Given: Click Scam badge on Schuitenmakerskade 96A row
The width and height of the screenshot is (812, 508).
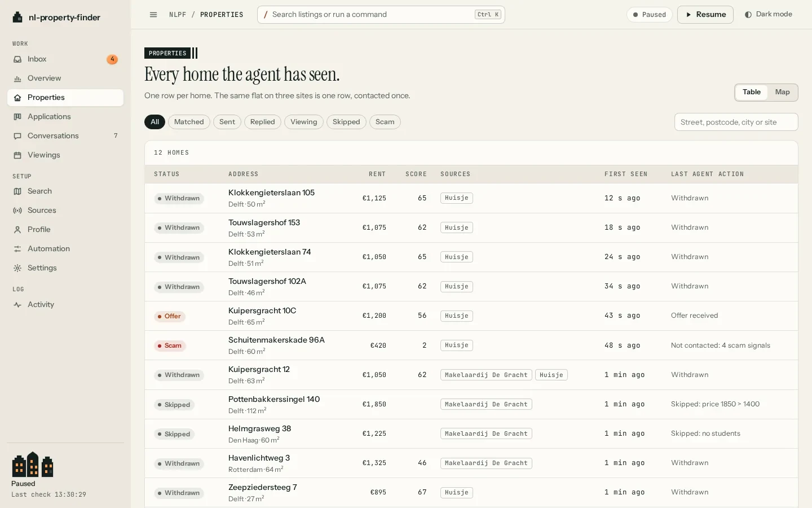Looking at the screenshot, I should [170, 345].
